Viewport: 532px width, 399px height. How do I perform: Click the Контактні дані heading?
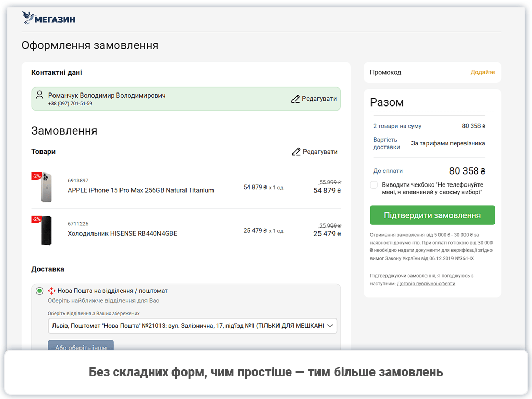(57, 72)
